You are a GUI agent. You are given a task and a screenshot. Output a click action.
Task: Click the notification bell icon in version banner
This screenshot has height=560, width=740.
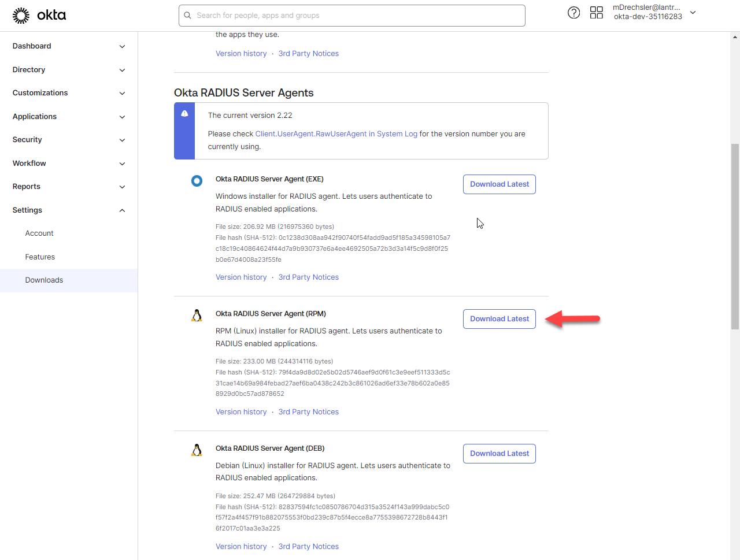point(184,114)
